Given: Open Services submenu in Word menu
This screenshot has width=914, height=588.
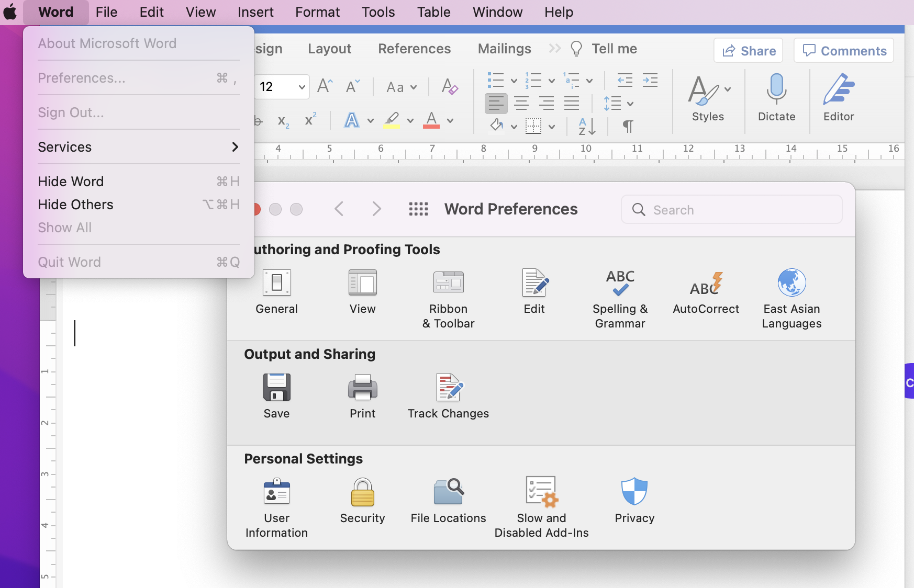Looking at the screenshot, I should (139, 147).
